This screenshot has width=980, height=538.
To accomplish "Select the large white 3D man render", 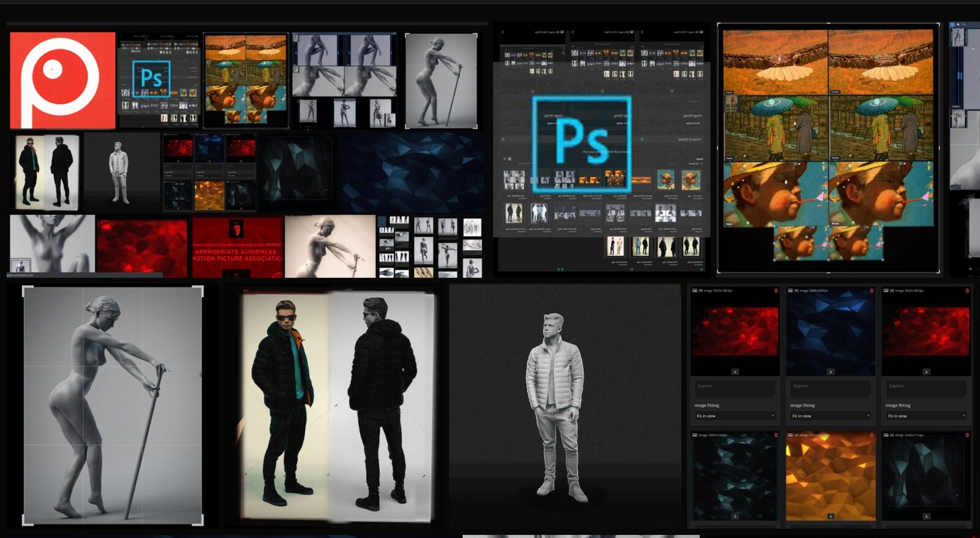I will pos(565,406).
